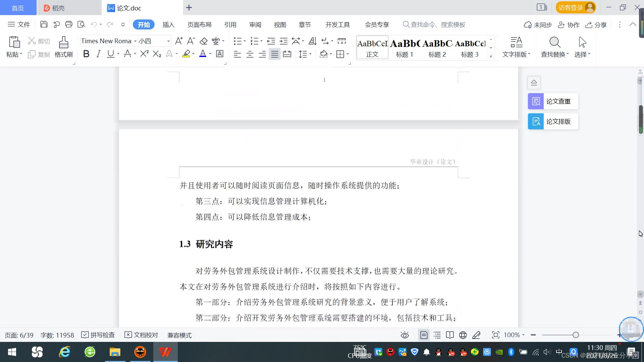Center align the paragraph

pos(250,54)
